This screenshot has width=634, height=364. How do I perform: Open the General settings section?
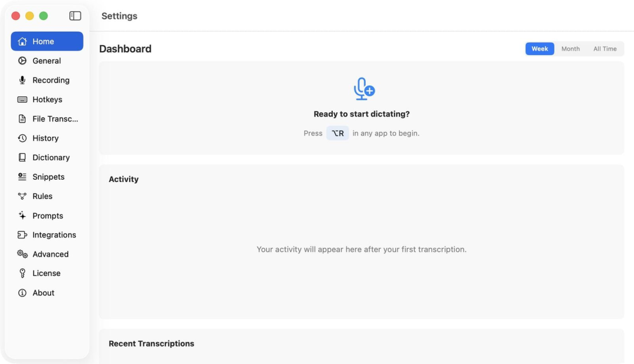point(46,61)
